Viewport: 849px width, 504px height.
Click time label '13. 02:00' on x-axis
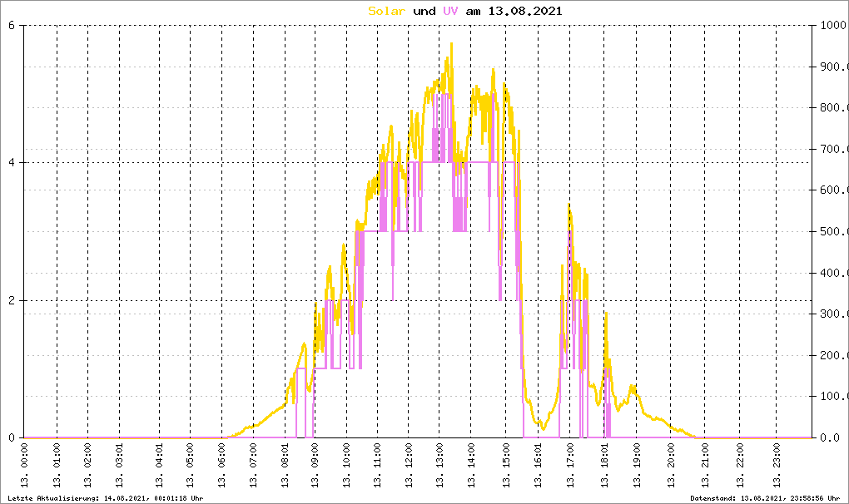point(87,465)
